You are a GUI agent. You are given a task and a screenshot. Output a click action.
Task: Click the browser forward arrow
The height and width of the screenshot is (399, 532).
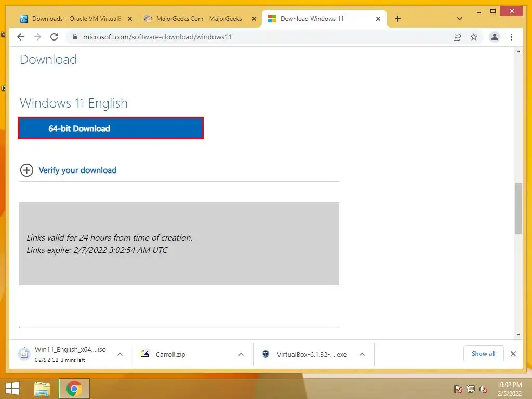[x=37, y=37]
